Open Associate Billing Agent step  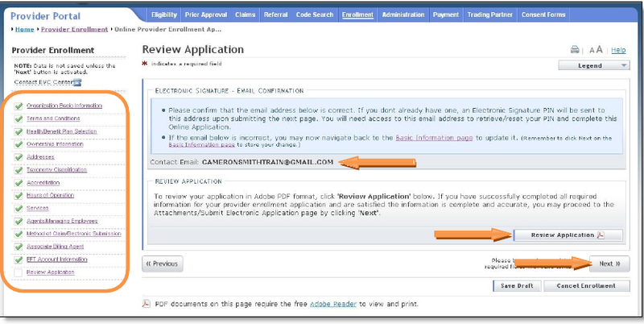pyautogui.click(x=55, y=247)
